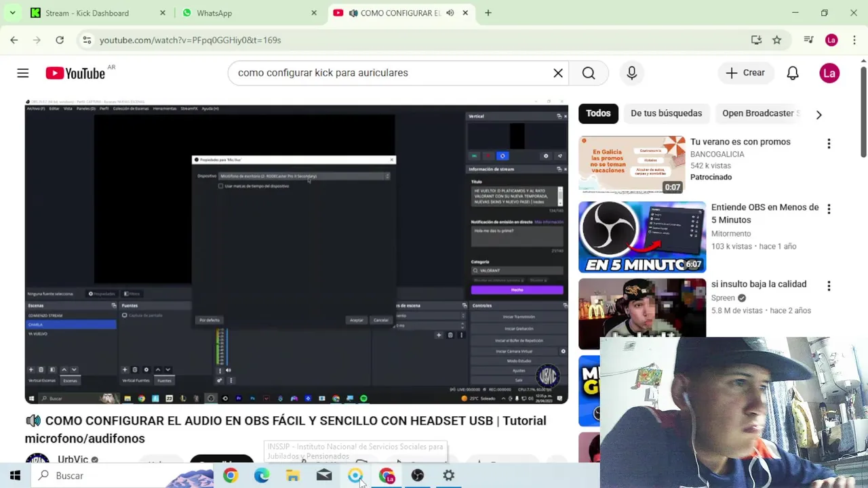Open File Explorer from the taskbar
The image size is (868, 488).
(293, 476)
